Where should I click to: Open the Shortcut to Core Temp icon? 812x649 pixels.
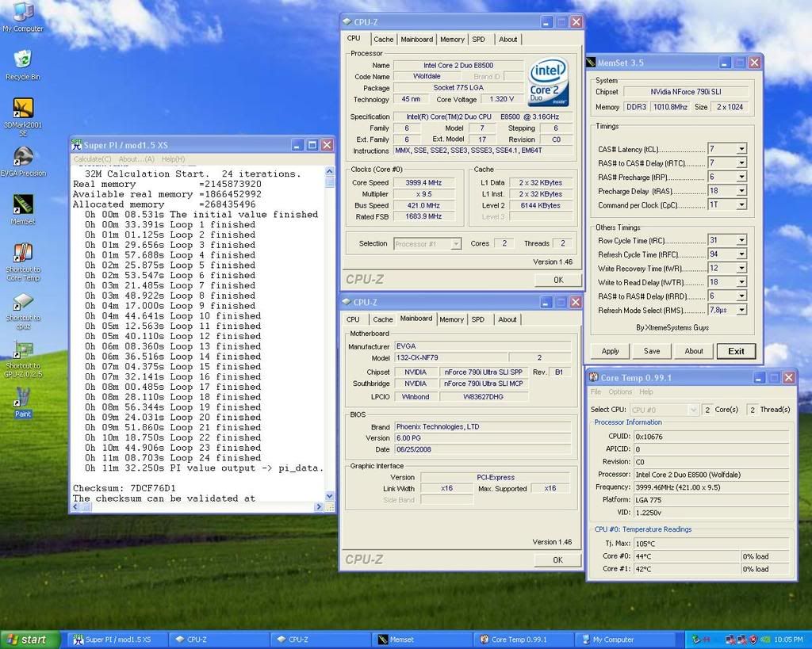coord(23,262)
